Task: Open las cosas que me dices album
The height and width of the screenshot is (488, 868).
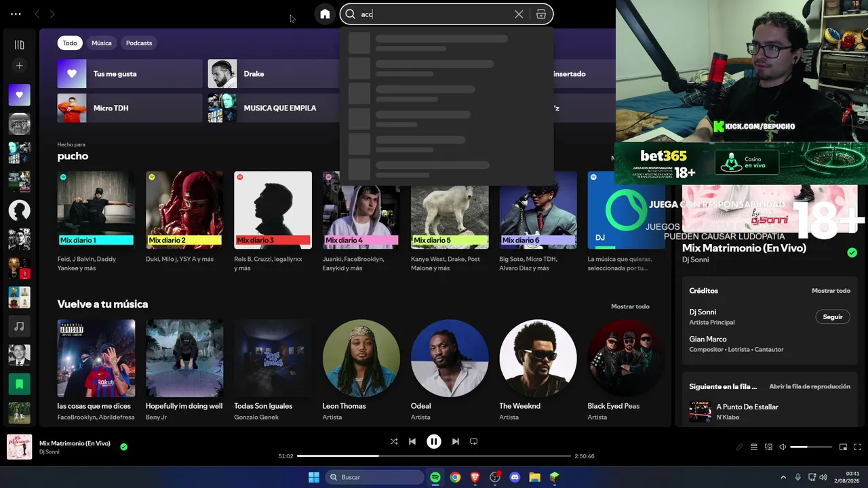Action: 96,359
